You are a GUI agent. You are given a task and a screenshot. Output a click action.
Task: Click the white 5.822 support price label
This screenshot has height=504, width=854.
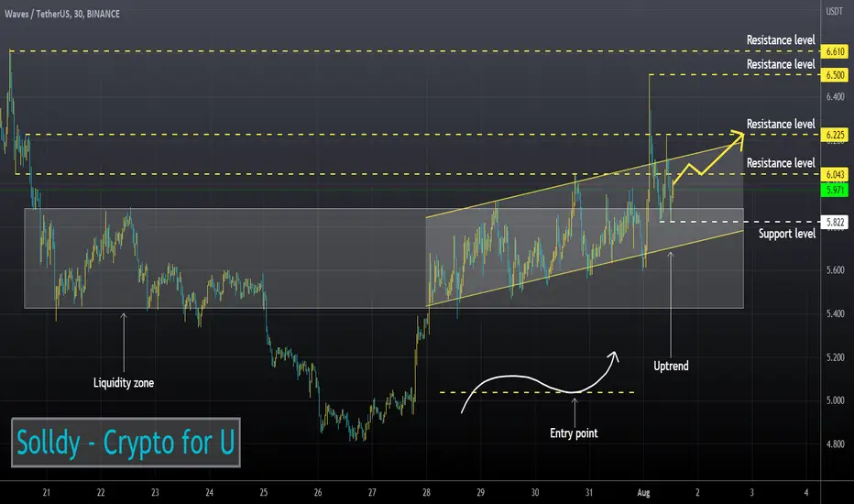[x=835, y=222]
